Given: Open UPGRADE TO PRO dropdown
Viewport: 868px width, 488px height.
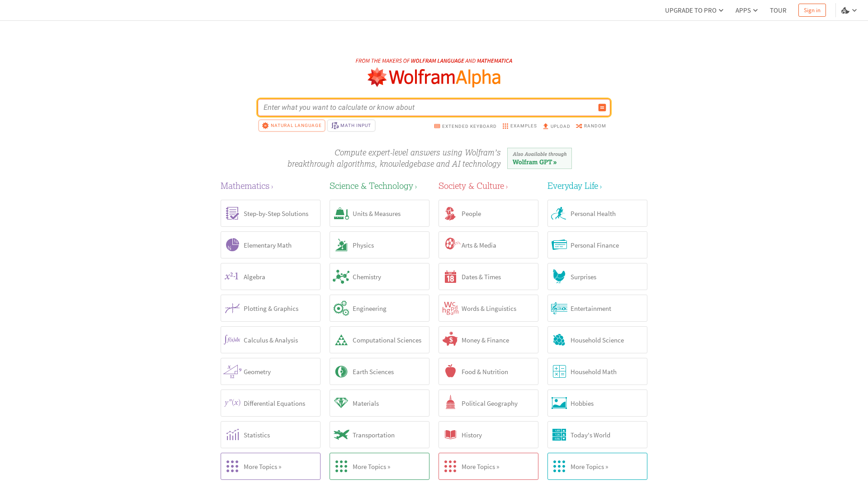Looking at the screenshot, I should 693,10.
